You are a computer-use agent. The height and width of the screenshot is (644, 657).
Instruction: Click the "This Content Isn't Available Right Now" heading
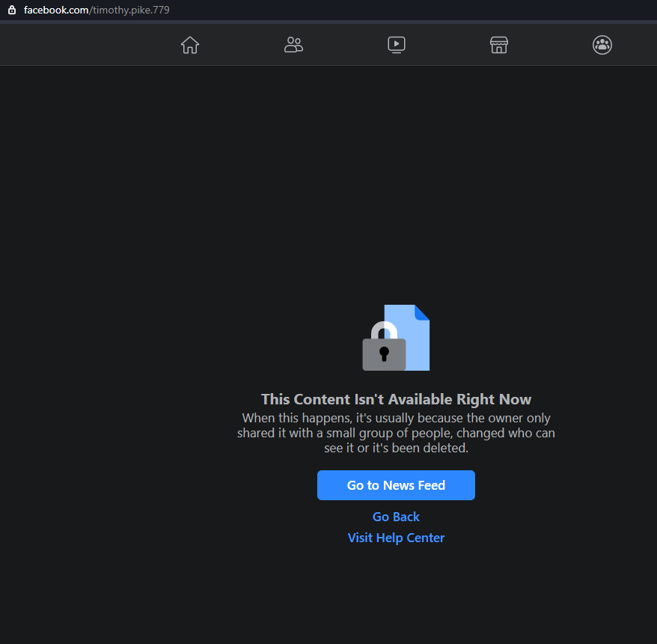tap(396, 399)
